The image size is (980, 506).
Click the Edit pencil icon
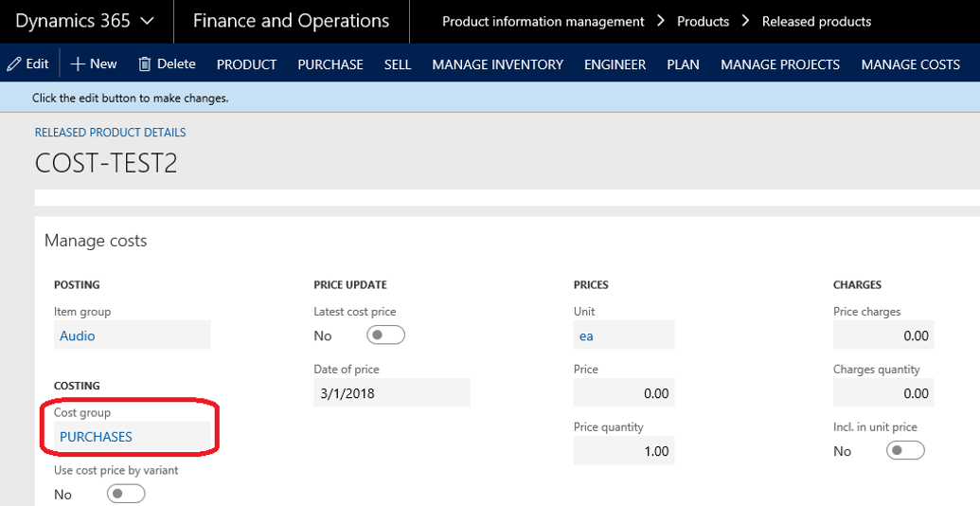click(x=14, y=63)
